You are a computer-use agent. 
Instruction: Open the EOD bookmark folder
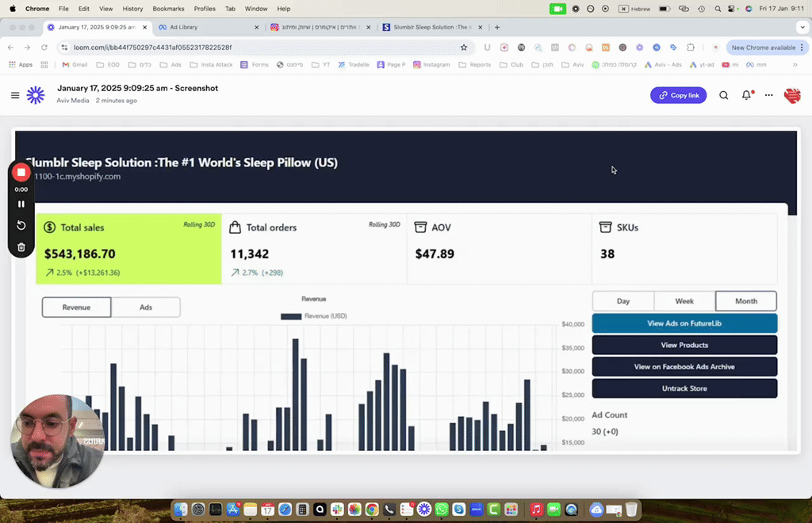pos(108,65)
